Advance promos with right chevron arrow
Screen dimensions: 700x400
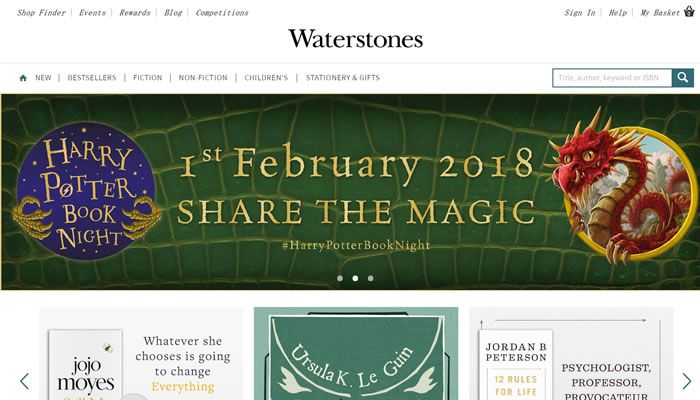[686, 381]
